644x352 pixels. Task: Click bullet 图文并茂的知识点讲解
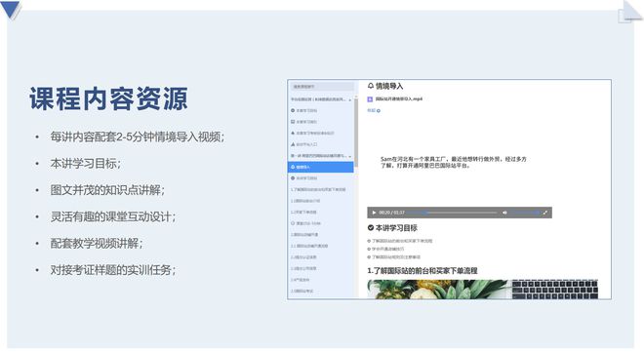pos(107,190)
